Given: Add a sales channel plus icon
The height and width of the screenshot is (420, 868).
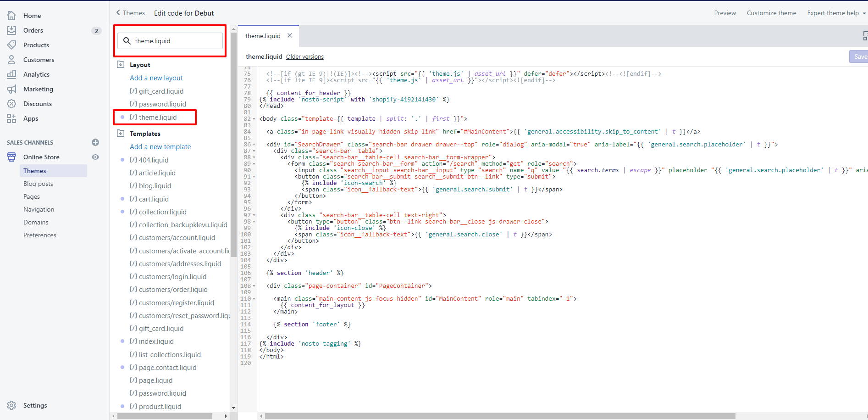Looking at the screenshot, I should point(95,142).
